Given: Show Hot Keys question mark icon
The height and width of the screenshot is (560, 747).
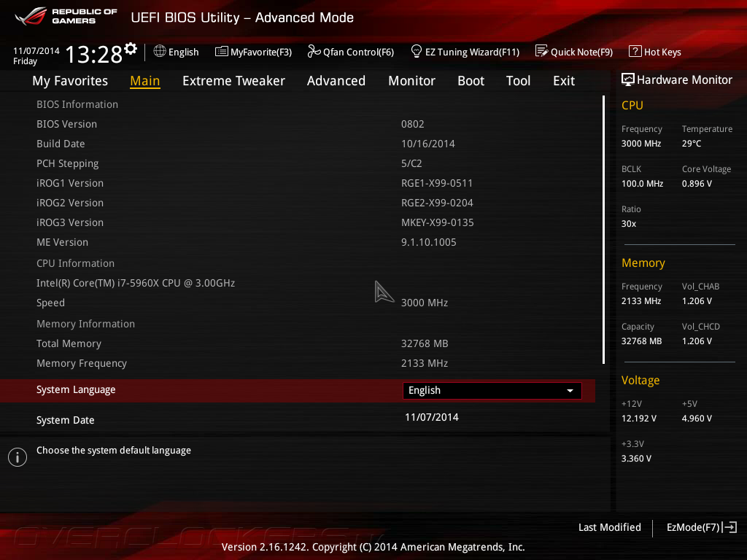Looking at the screenshot, I should click(x=635, y=51).
